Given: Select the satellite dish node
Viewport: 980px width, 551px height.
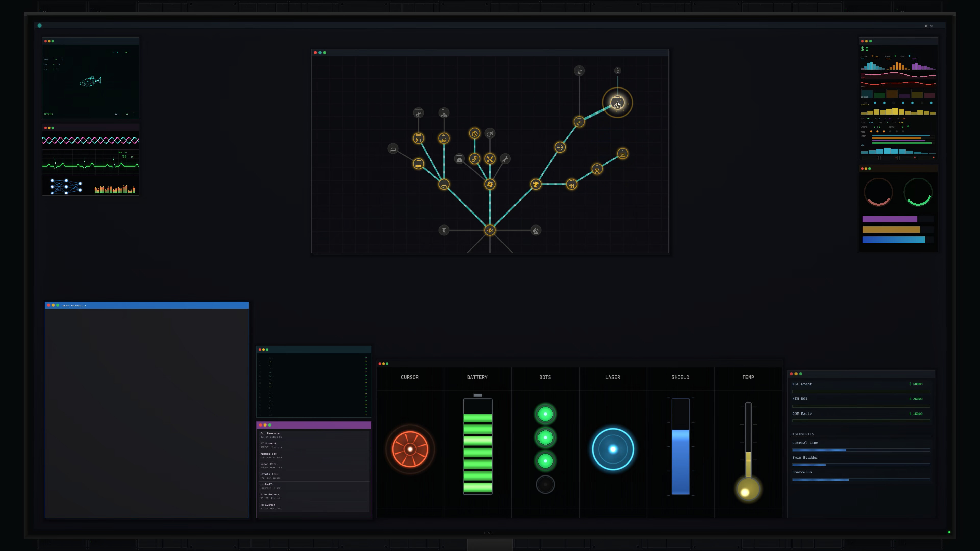Looking at the screenshot, I should click(x=579, y=70).
